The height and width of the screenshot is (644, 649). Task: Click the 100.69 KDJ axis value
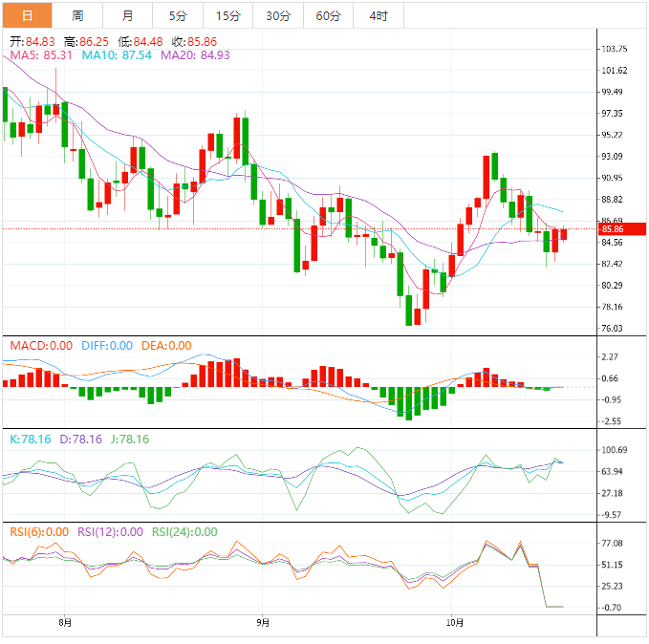615,450
